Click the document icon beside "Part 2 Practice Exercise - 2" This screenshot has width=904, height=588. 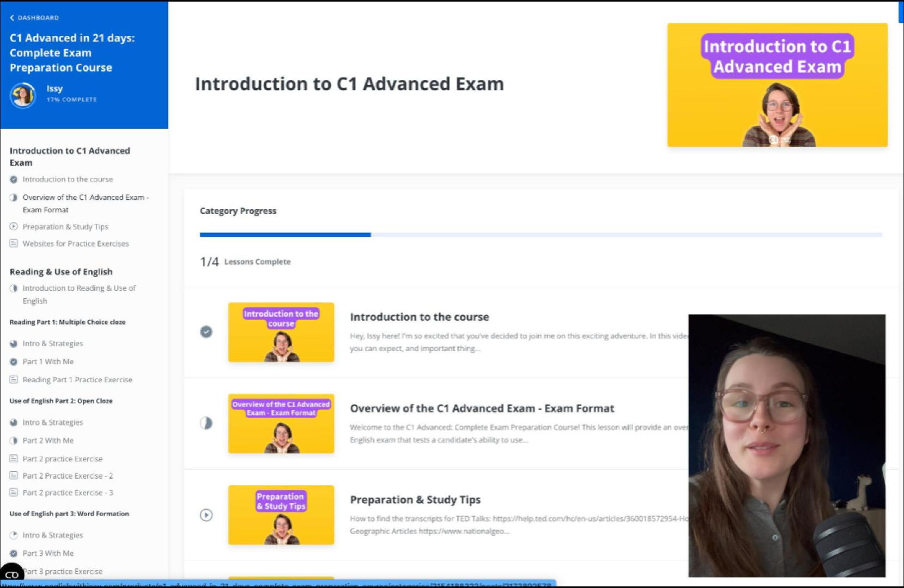[x=14, y=475]
